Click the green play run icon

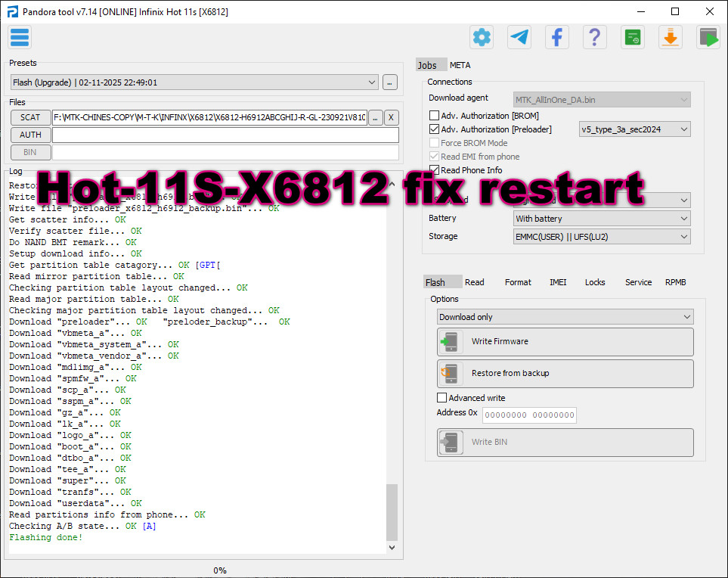tap(708, 37)
